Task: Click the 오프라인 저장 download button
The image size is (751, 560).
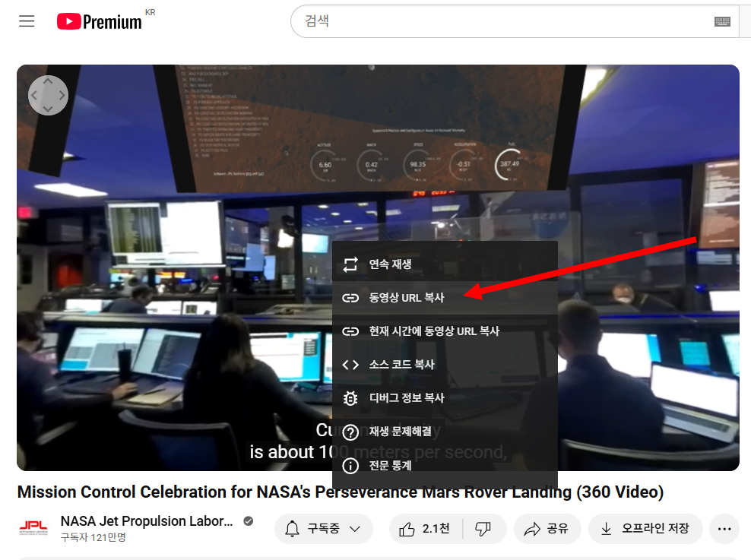Action: point(645,528)
